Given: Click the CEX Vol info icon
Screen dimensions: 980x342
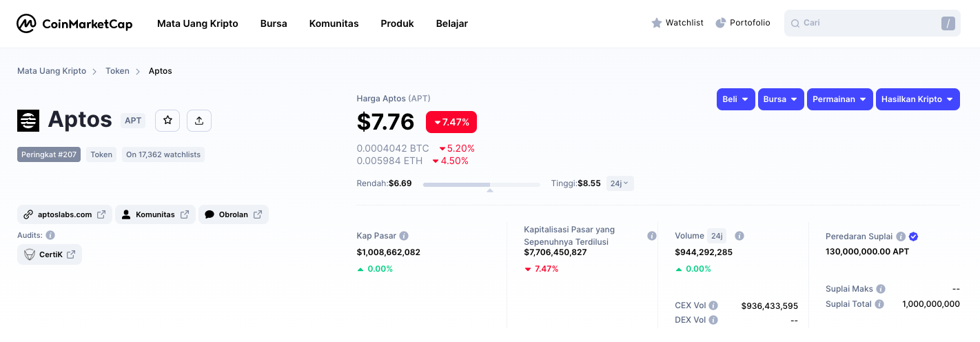Looking at the screenshot, I should click(x=713, y=305).
